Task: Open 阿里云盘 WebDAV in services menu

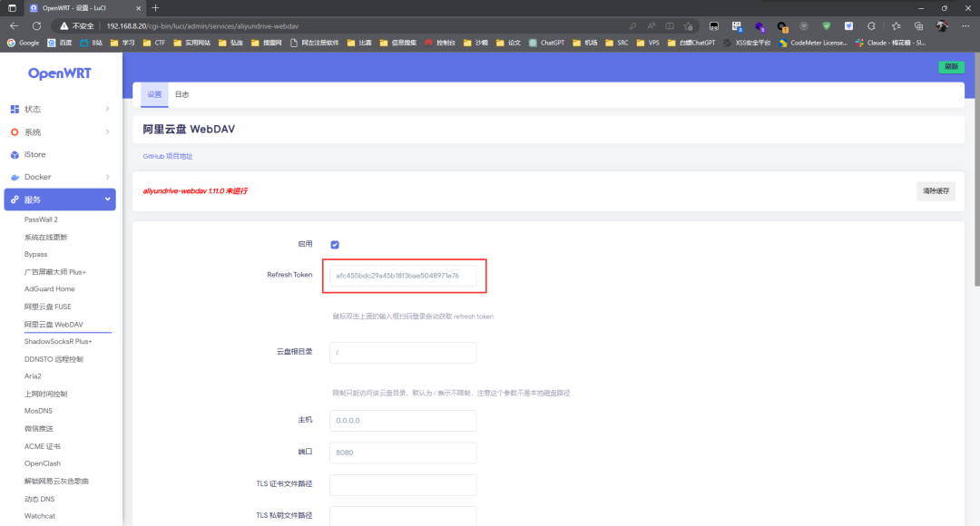Action: 54,325
